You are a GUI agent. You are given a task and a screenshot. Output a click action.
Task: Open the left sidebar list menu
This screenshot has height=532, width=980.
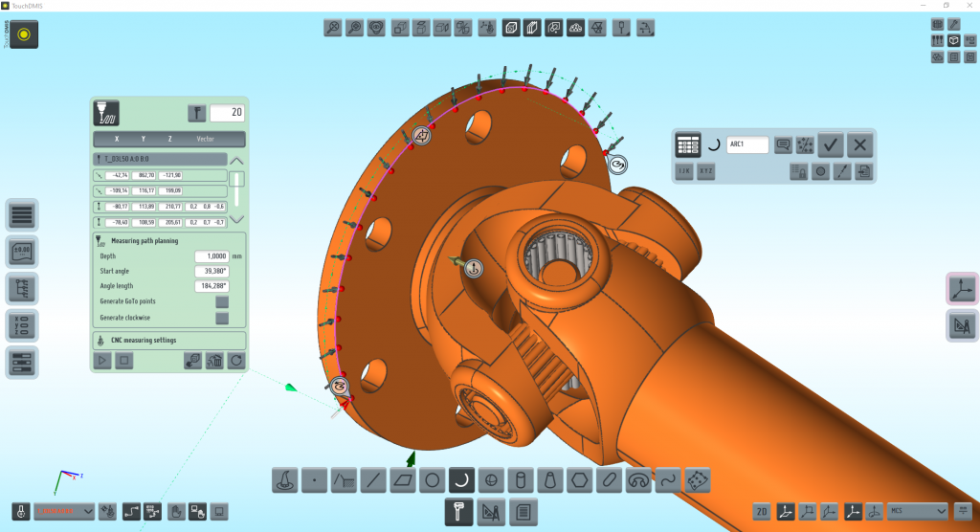coord(22,215)
